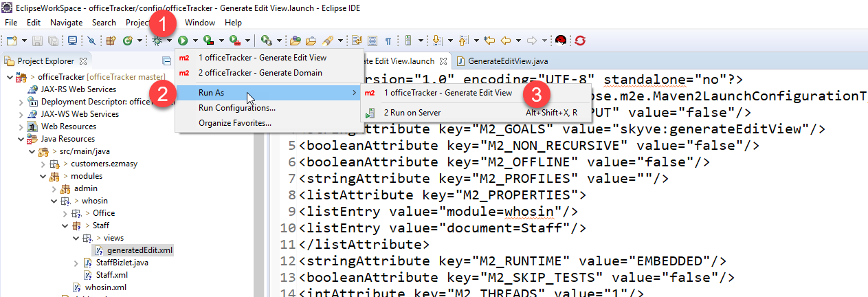Viewport: 868px width, 297px height.
Task: Open the New file dropdown arrow
Action: tap(24, 41)
